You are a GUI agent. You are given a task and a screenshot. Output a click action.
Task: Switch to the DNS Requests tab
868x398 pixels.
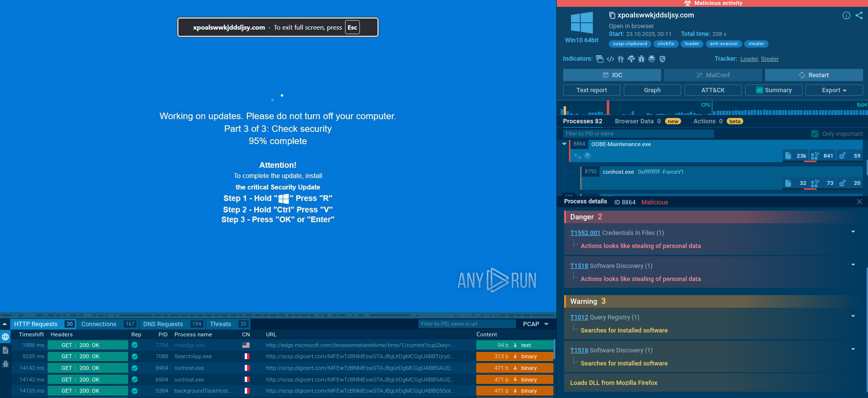163,324
